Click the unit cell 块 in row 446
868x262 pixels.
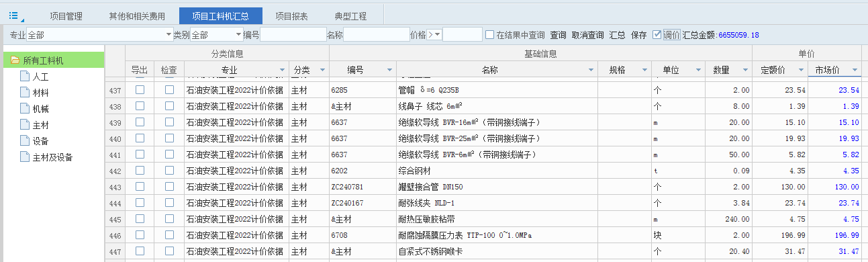tap(678, 235)
